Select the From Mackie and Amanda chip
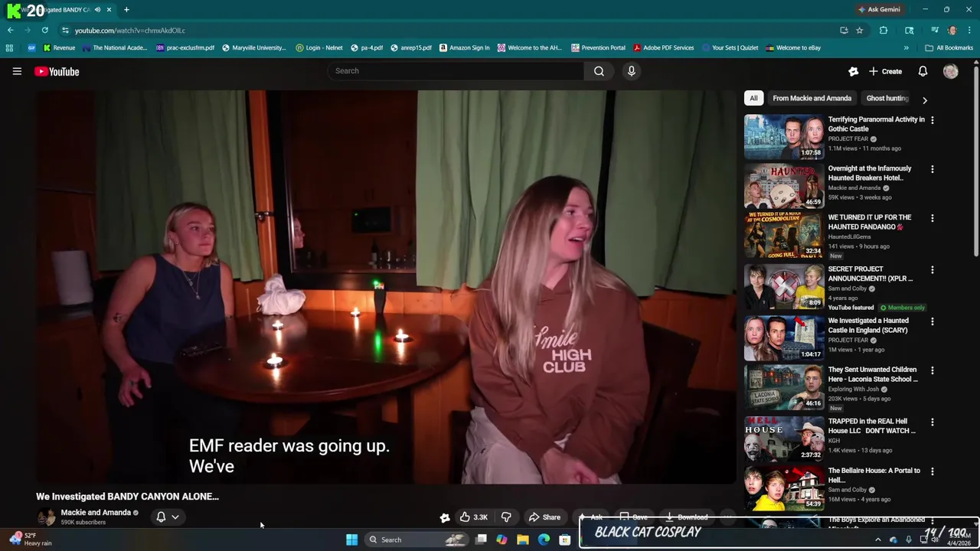980x551 pixels. point(812,98)
